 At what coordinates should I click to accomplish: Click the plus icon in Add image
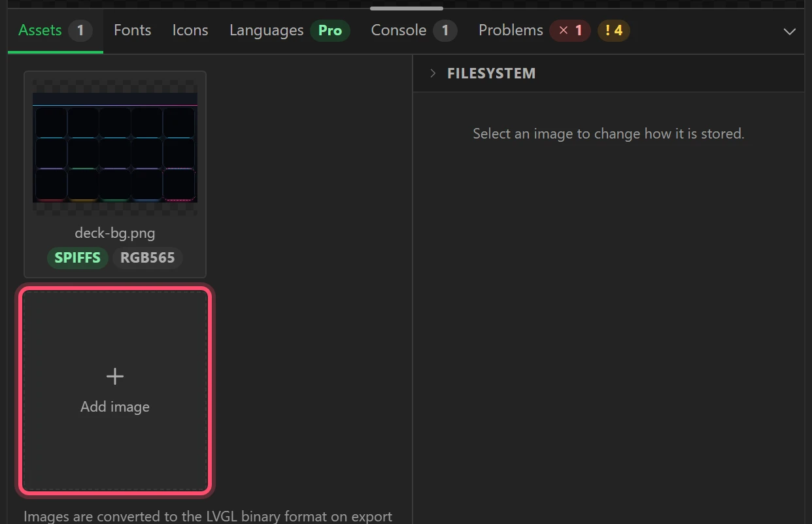(115, 376)
